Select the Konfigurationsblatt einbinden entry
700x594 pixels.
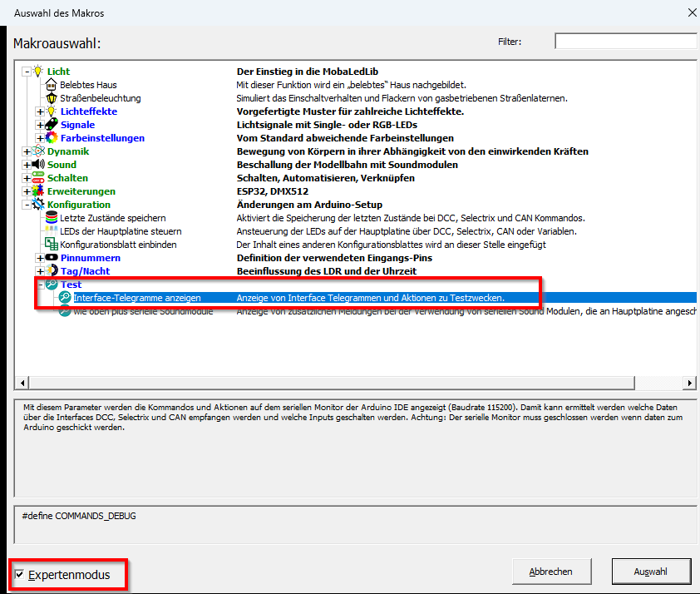[x=117, y=245]
